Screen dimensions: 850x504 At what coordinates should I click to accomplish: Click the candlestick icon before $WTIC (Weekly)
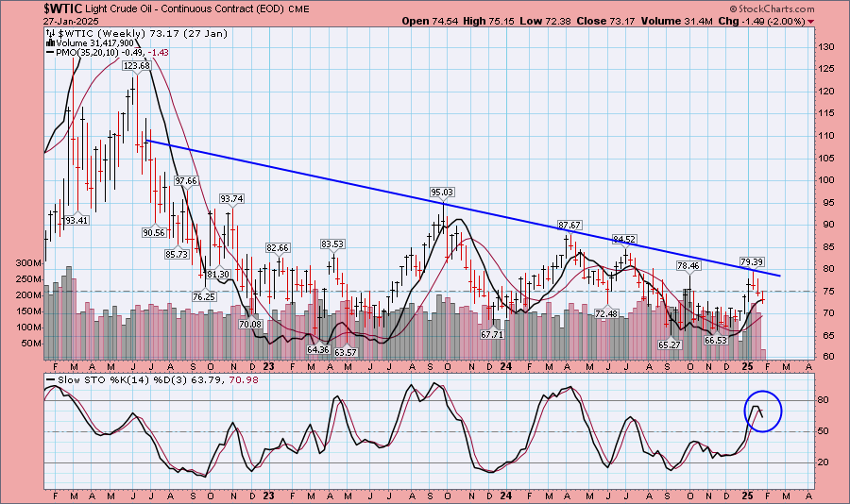click(50, 32)
